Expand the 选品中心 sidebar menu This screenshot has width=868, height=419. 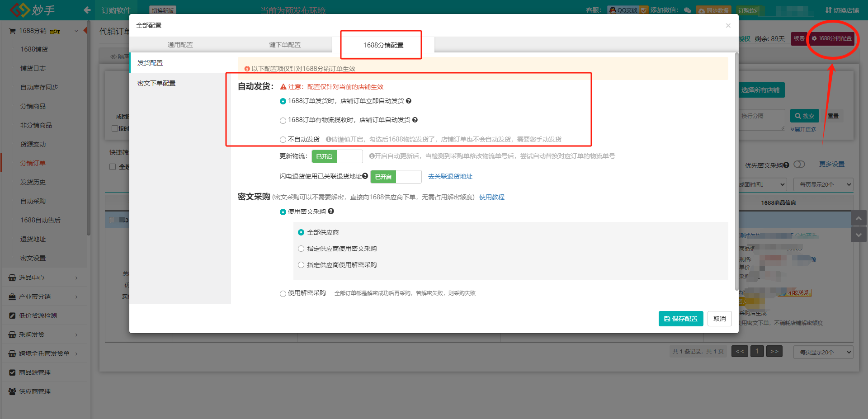click(x=76, y=278)
